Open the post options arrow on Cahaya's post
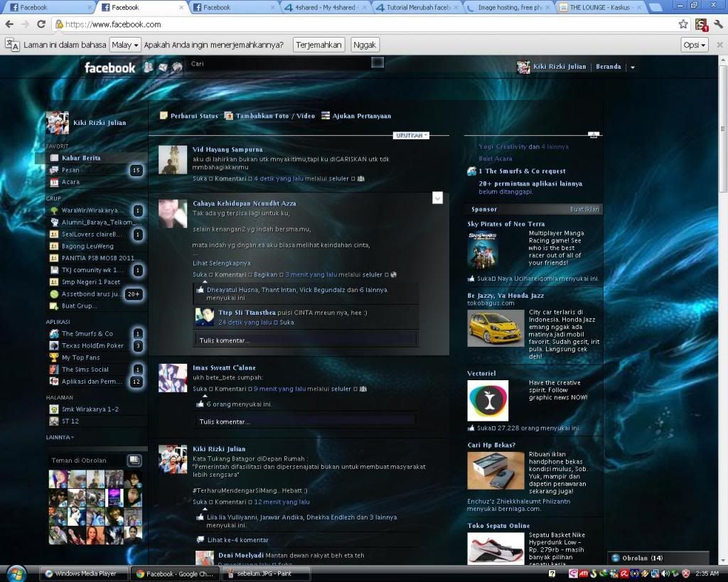Viewport: 728px width, 582px height. pos(437,198)
